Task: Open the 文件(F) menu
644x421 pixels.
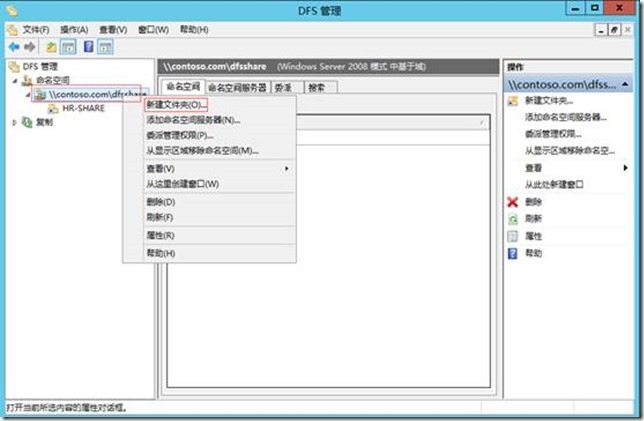Action: [36, 30]
